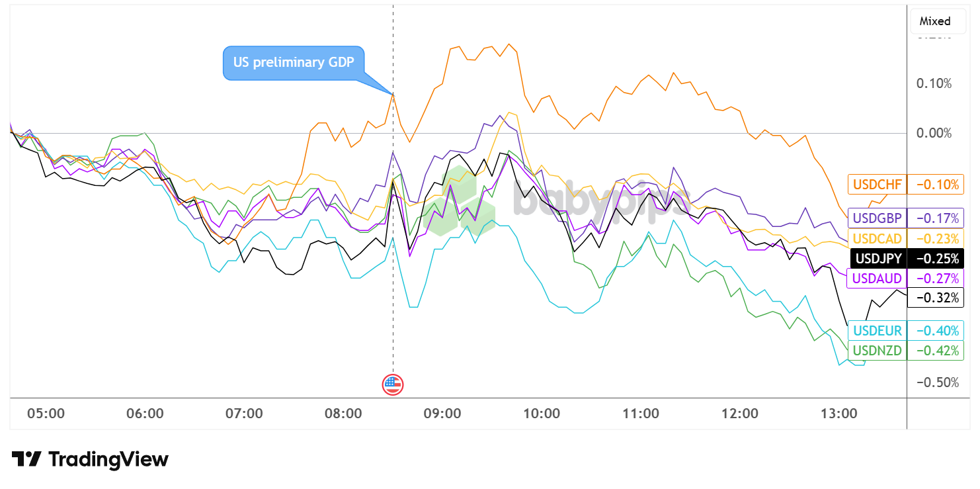The image size is (980, 489).
Task: Click the 05:00 time axis label
Action: click(46, 414)
